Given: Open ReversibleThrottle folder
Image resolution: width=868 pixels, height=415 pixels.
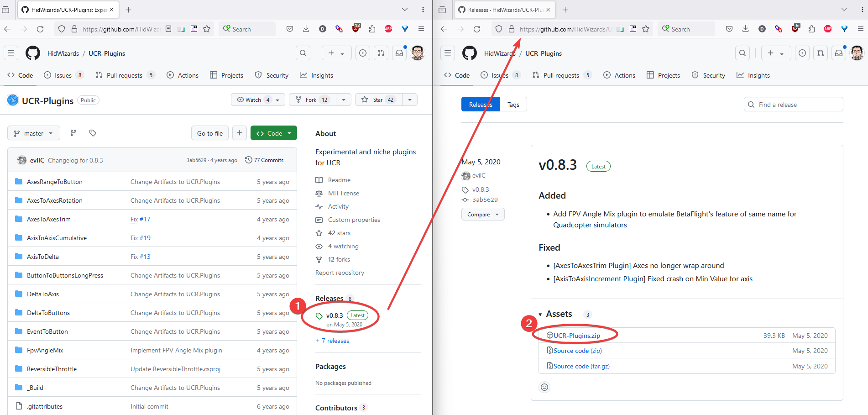Looking at the screenshot, I should pyautogui.click(x=52, y=369).
